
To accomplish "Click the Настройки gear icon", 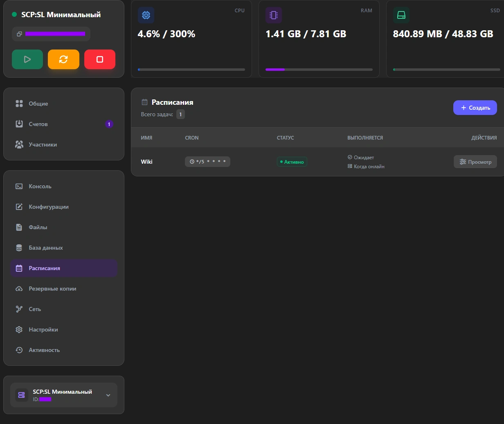I will (19, 329).
